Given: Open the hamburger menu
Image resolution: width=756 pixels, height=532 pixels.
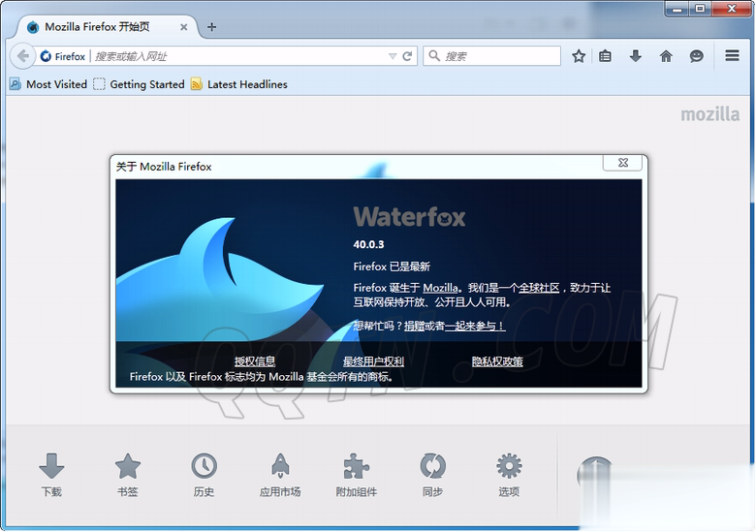Looking at the screenshot, I should [x=732, y=56].
